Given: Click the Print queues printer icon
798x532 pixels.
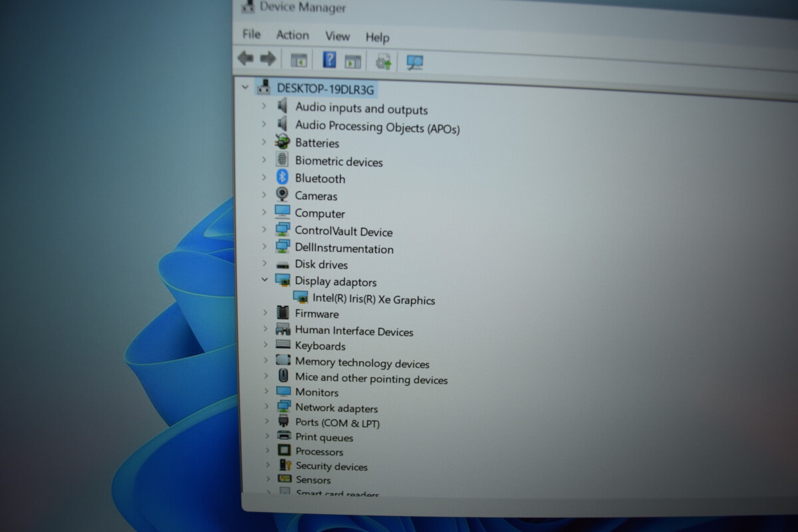Looking at the screenshot, I should (x=284, y=436).
